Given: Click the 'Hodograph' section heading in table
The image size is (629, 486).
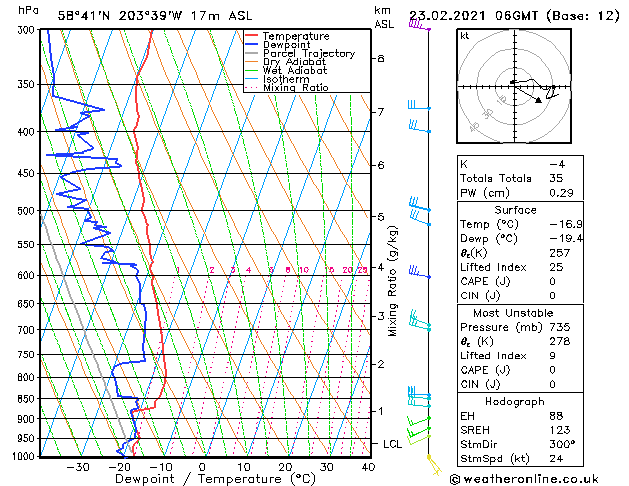Looking at the screenshot, I should [515, 402].
